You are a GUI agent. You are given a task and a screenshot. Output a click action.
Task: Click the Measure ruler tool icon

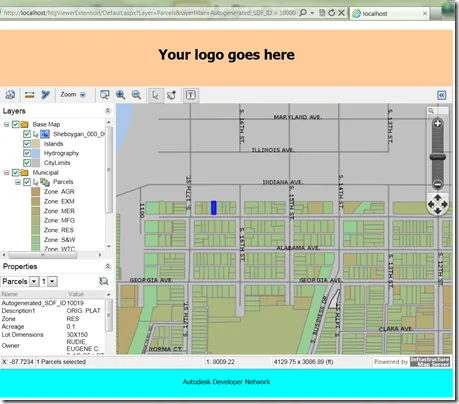tap(30, 95)
